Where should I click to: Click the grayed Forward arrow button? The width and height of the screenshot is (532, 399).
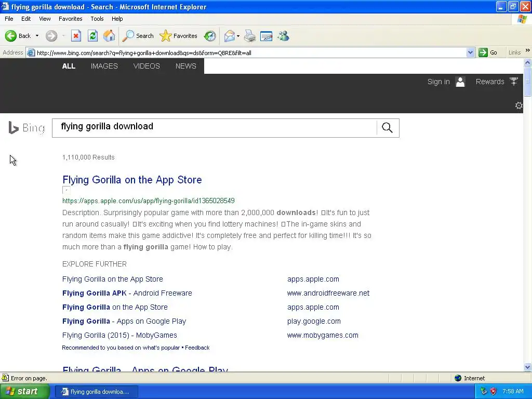click(51, 36)
